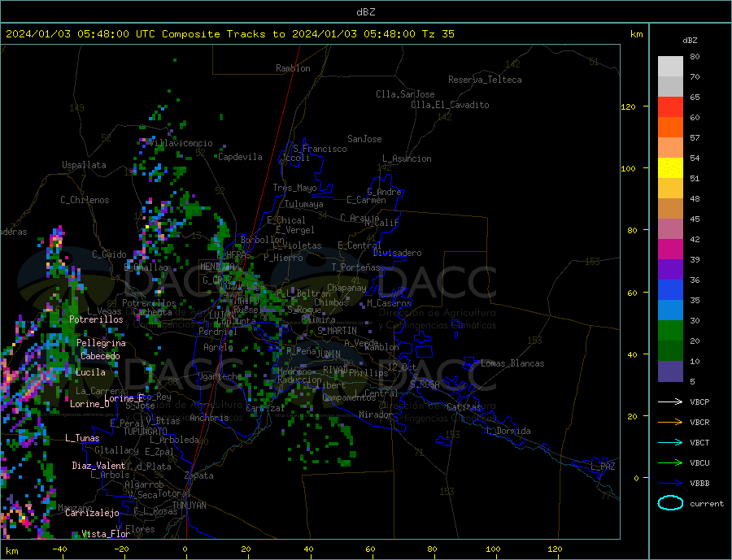Click the Divisadero map label
The height and width of the screenshot is (560, 732).
tap(397, 253)
